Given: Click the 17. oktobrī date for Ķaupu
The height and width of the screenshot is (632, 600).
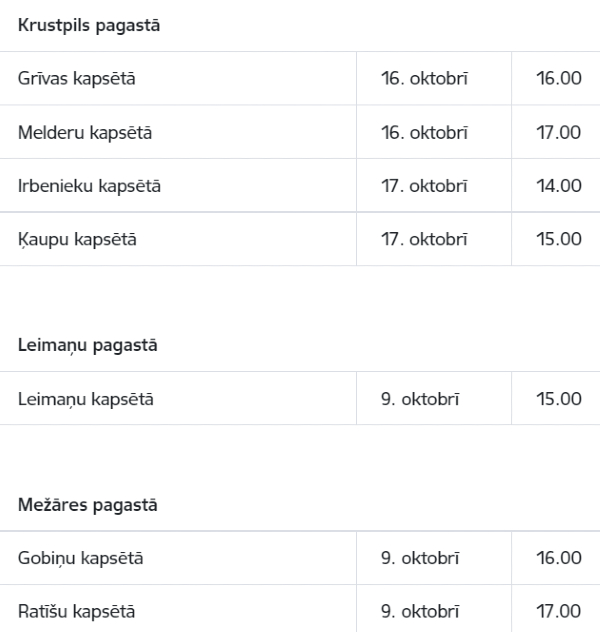Looking at the screenshot, I should click(x=424, y=239).
